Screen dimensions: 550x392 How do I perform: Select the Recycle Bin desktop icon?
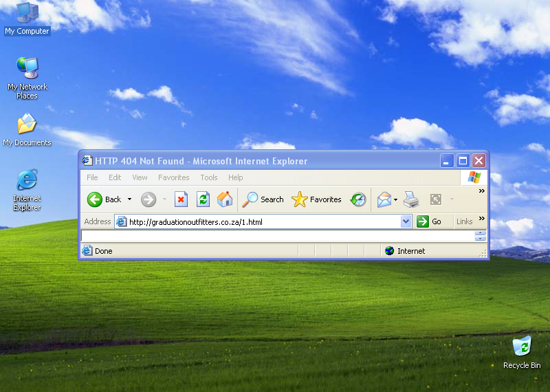coord(522,352)
